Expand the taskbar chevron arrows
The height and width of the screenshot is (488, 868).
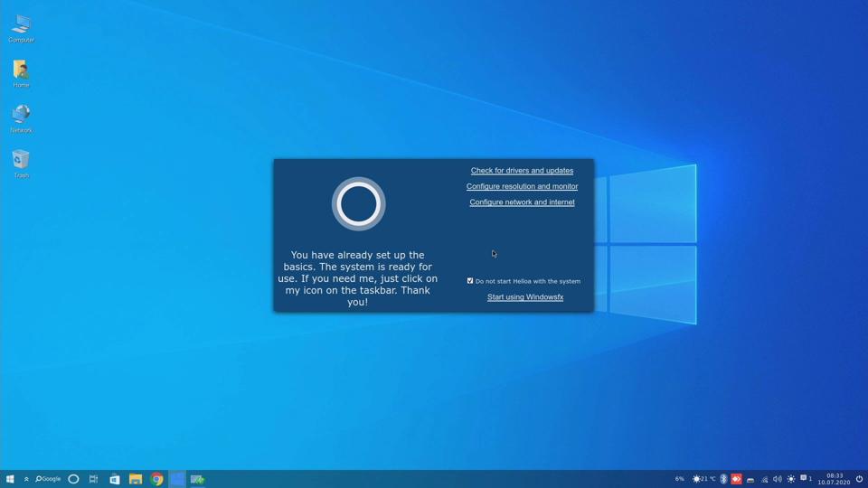pyautogui.click(x=26, y=479)
